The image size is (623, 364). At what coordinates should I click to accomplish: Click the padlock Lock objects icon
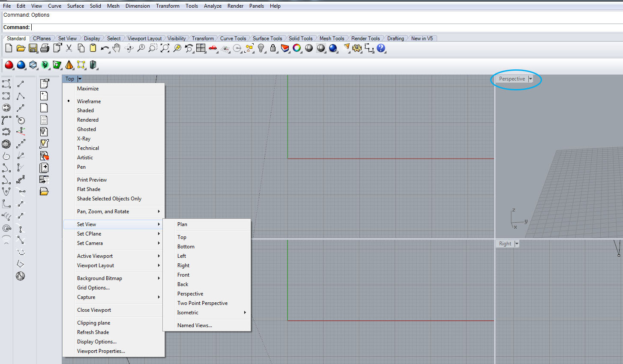273,48
